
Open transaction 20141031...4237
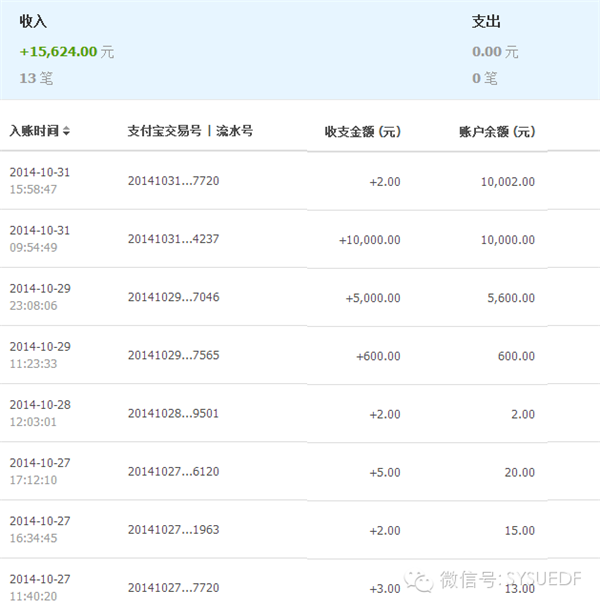click(173, 240)
